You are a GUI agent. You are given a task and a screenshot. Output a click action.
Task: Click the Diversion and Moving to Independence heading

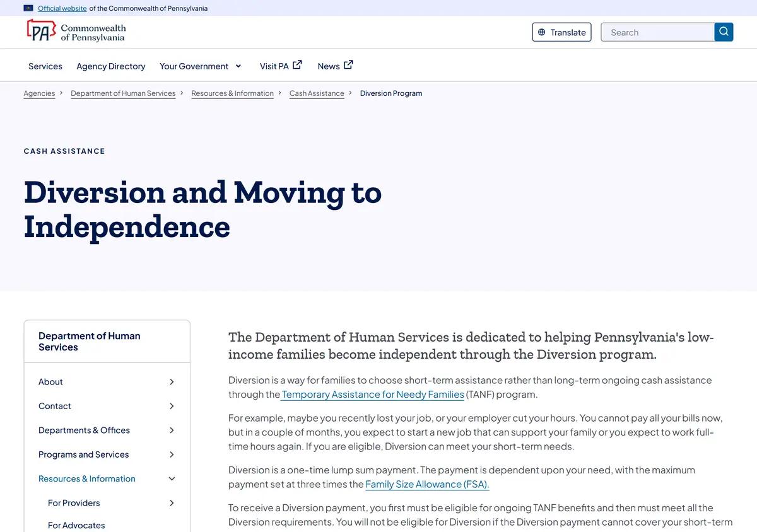[x=202, y=209]
